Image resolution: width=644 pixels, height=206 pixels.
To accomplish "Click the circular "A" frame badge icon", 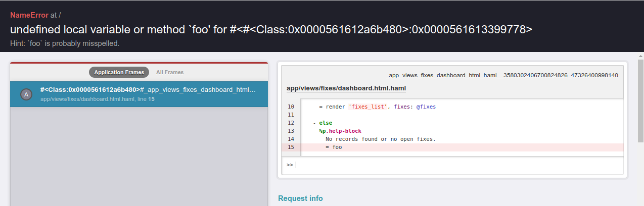I will tap(26, 94).
